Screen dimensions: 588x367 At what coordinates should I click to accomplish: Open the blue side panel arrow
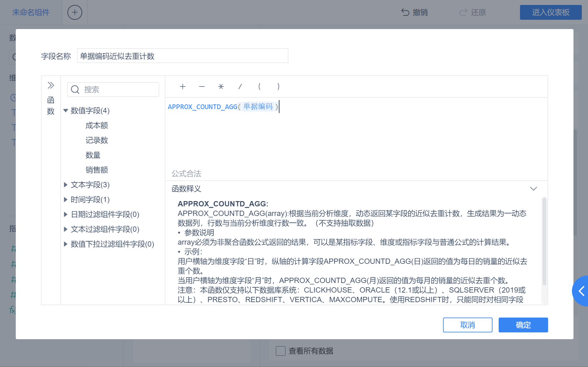point(581,291)
